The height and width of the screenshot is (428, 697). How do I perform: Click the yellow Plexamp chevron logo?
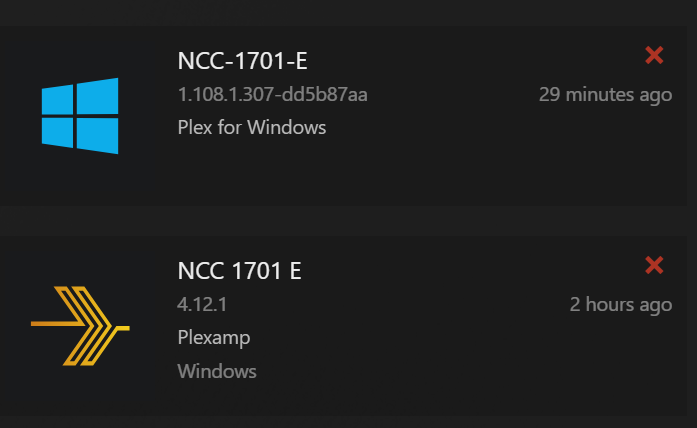point(81,325)
